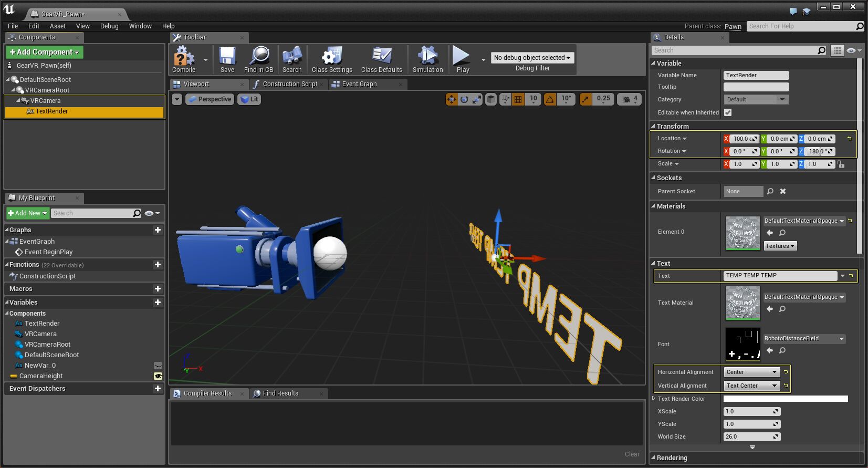Open Horizontal Alignment dropdown
This screenshot has height=468, width=868.
point(751,372)
